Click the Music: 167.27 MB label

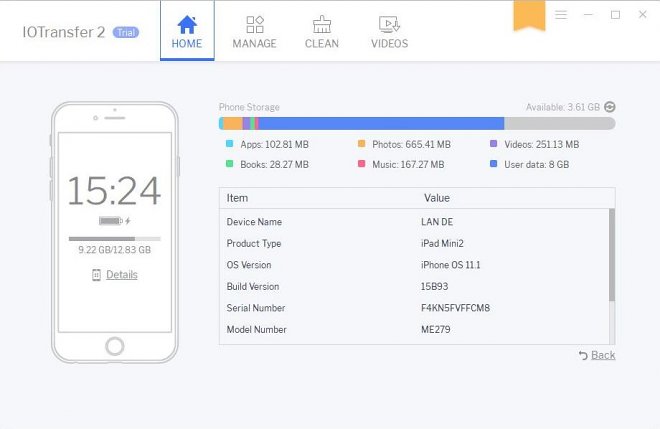click(x=408, y=164)
